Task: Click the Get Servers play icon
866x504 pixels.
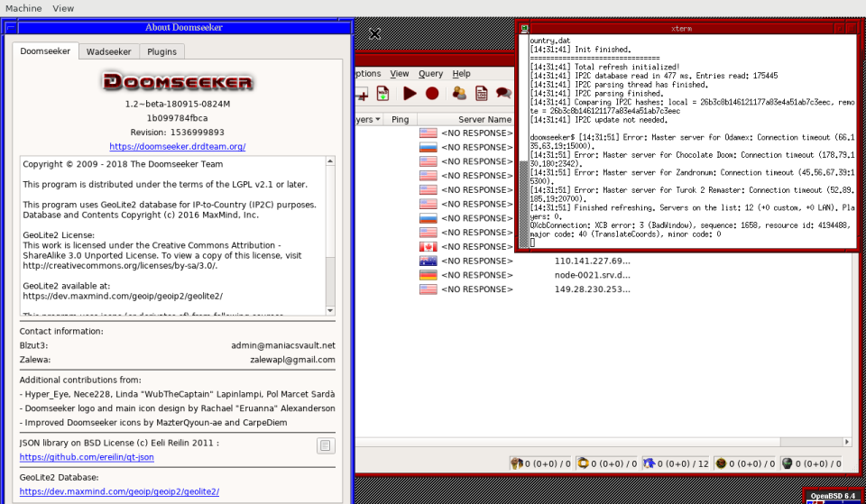Action: [410, 93]
